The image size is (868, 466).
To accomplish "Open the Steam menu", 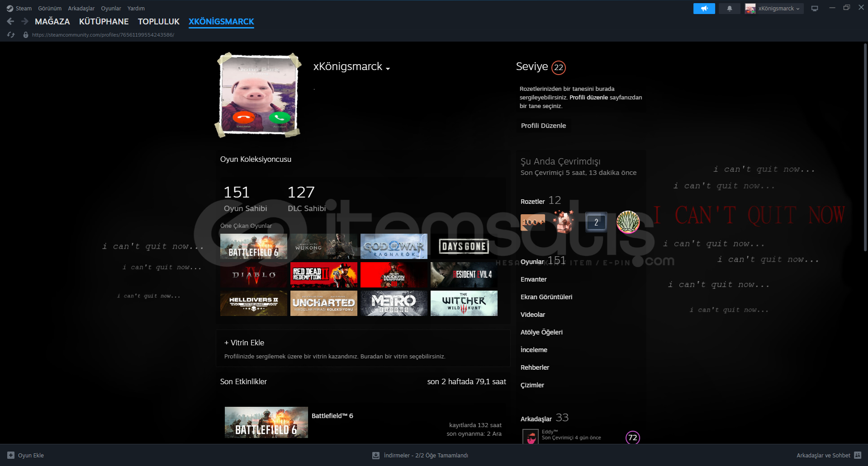I will click(x=24, y=9).
